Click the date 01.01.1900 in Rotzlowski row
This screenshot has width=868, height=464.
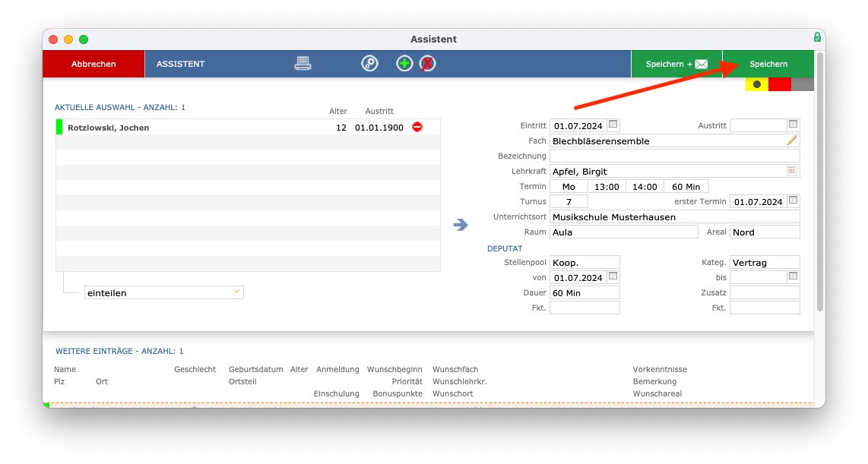click(379, 127)
